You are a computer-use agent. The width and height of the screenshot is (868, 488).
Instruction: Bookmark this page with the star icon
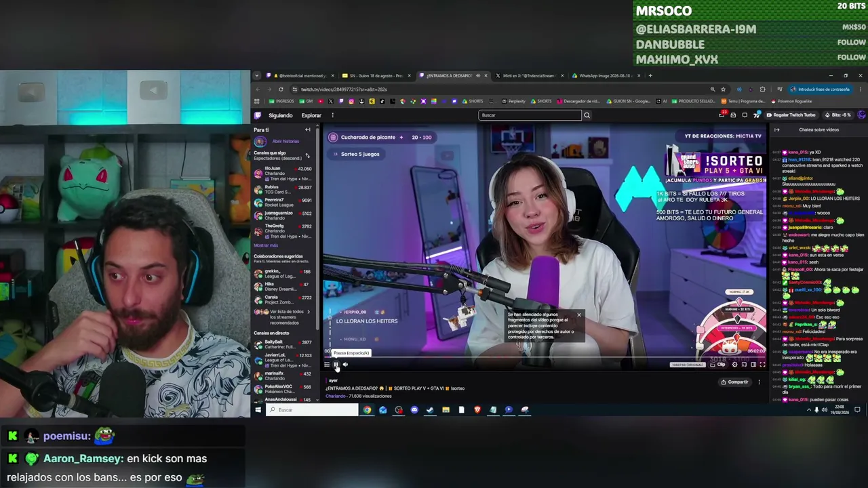click(x=723, y=89)
